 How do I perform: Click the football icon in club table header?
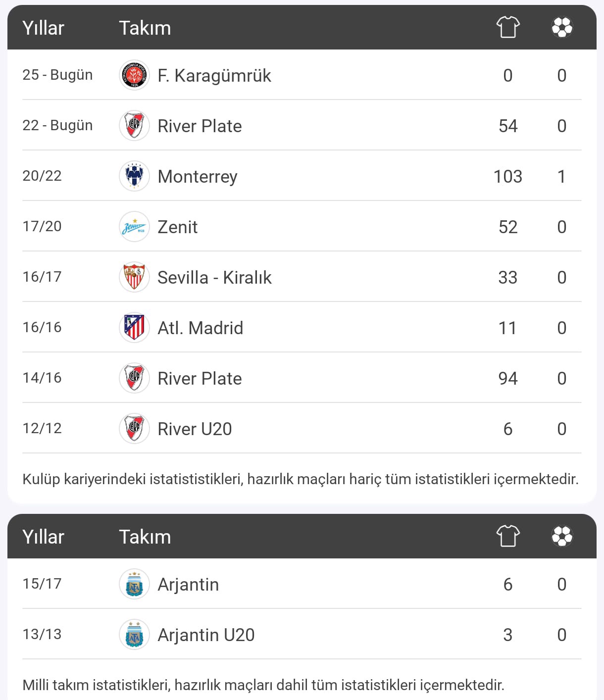pyautogui.click(x=562, y=27)
